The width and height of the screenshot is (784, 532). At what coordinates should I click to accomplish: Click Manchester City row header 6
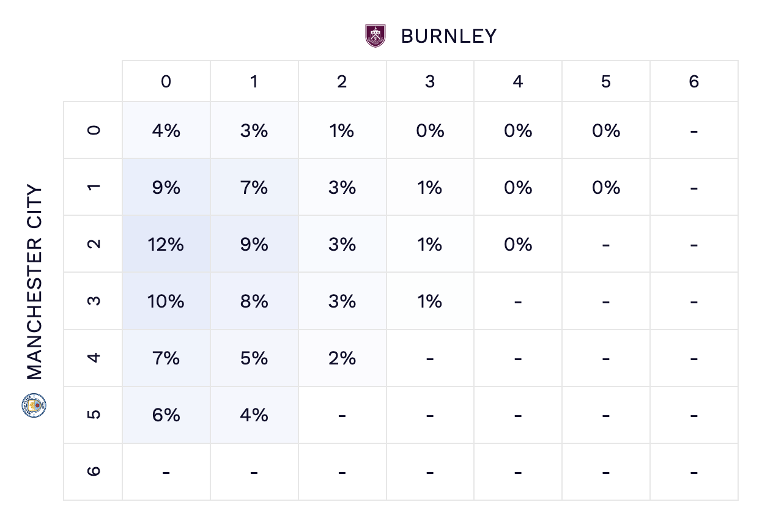tap(94, 471)
